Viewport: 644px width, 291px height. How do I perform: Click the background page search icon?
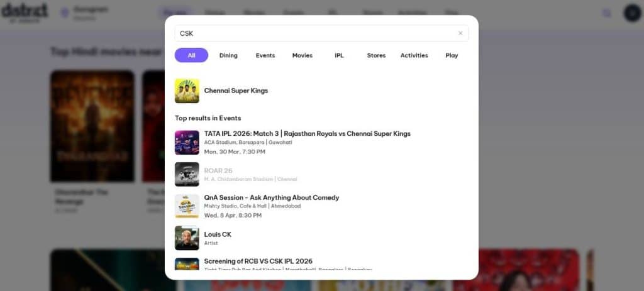pos(606,13)
